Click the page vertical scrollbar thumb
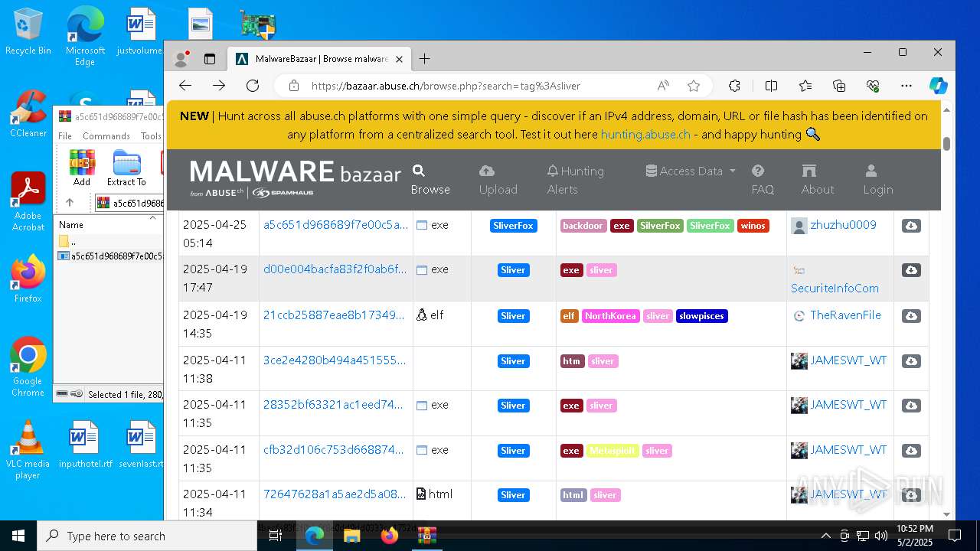The image size is (980, 551). [x=947, y=144]
